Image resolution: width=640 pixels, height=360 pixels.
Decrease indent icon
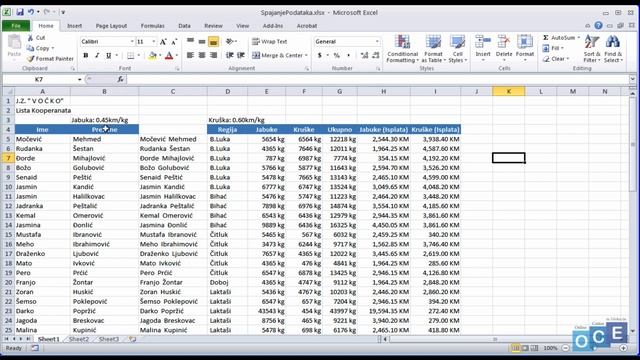click(x=230, y=55)
